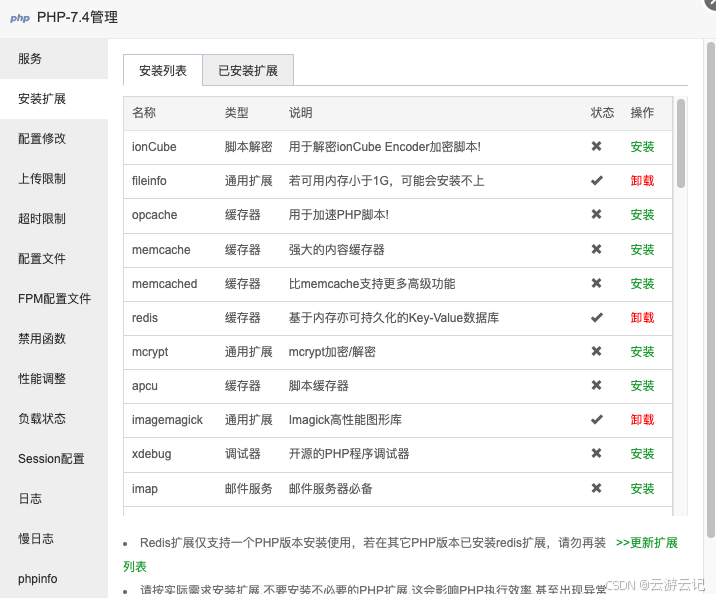Install the imap extension
The image size is (716, 598).
point(642,489)
